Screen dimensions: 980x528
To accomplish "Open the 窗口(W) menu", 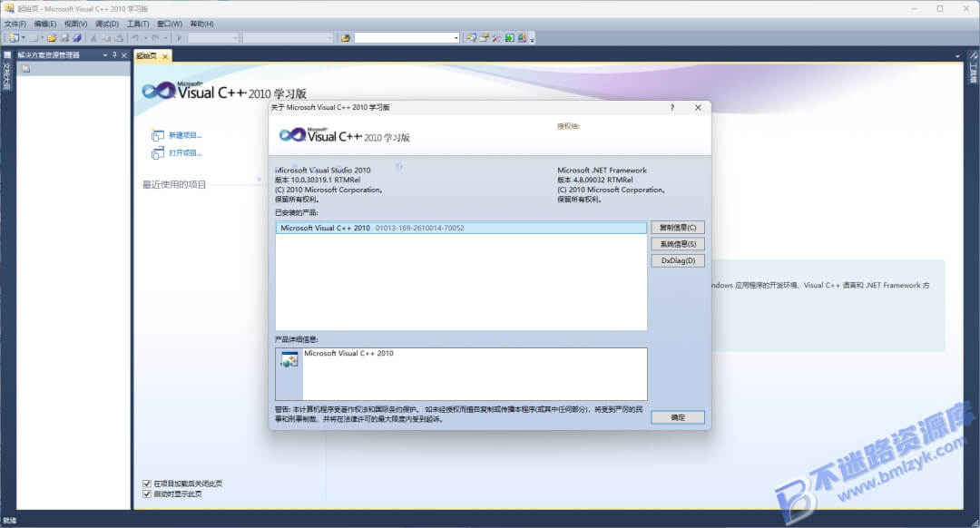I will 170,24.
